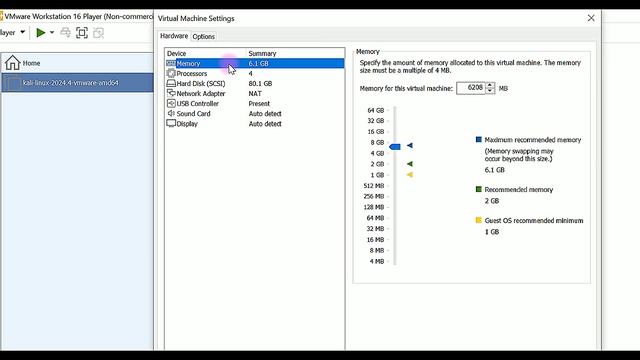Click the Network Adapter device icon
The image size is (640, 360).
point(171,93)
